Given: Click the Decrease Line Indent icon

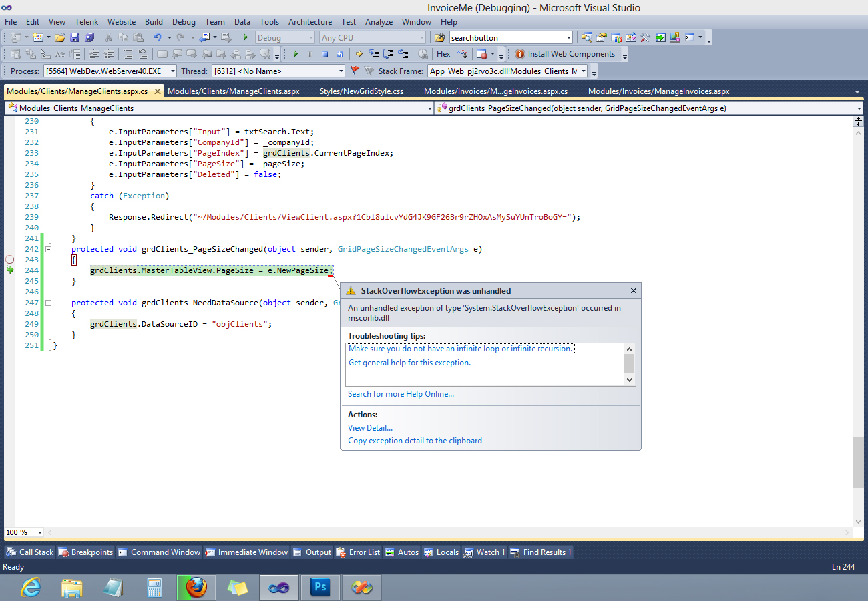Looking at the screenshot, I should 94,54.
